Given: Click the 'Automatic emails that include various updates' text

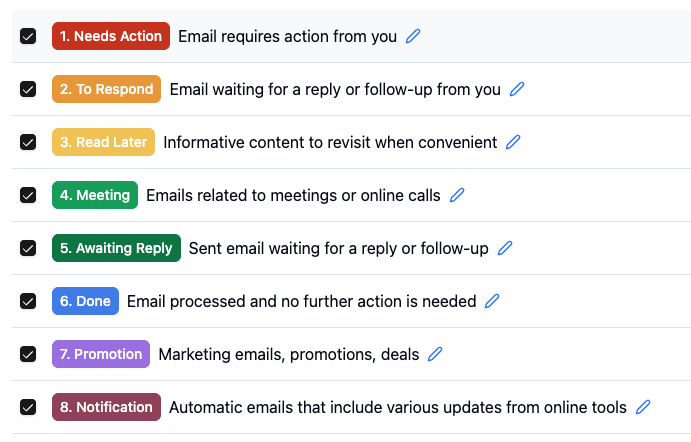Looking at the screenshot, I should pos(398,407).
